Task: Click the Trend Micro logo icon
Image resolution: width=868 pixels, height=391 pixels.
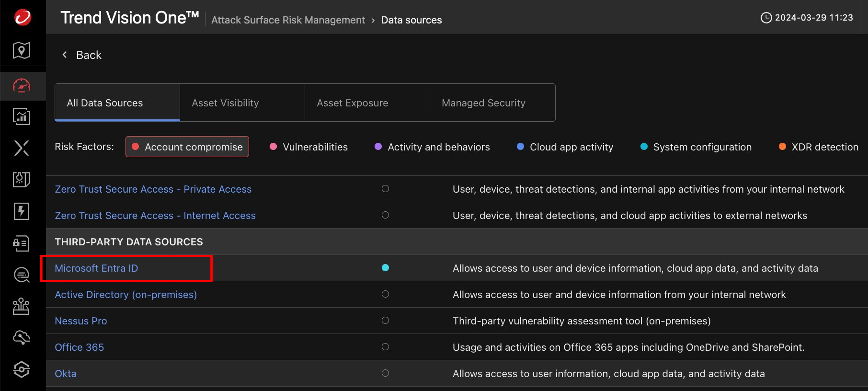Action: click(23, 17)
